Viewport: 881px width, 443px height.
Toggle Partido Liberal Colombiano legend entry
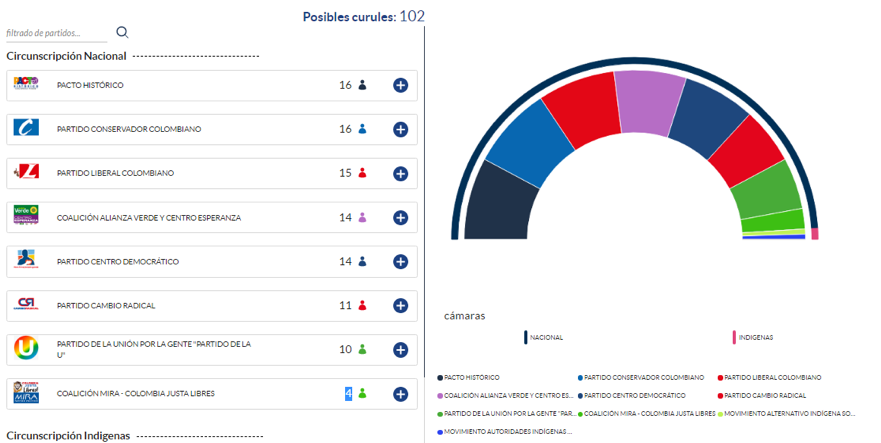coord(770,378)
